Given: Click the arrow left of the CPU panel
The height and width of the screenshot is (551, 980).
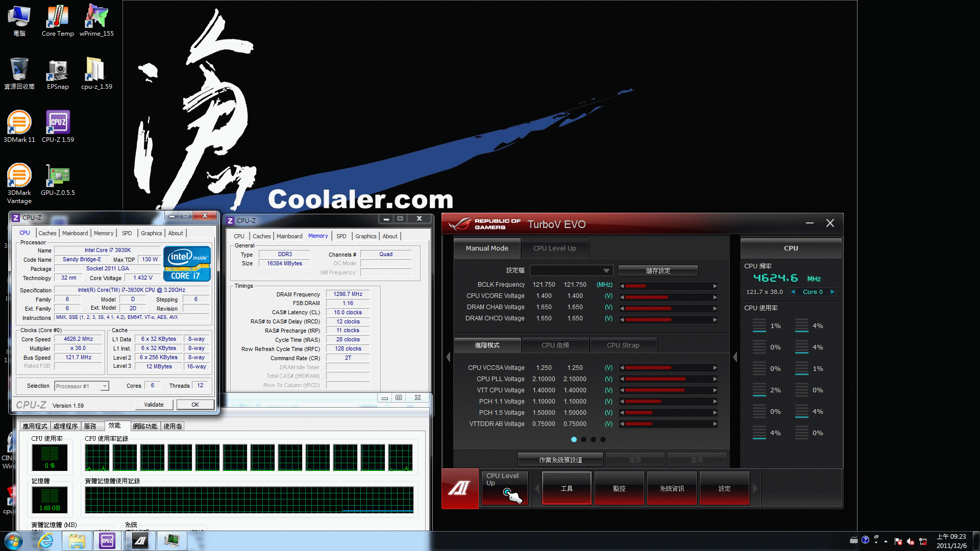Looking at the screenshot, I should click(735, 357).
